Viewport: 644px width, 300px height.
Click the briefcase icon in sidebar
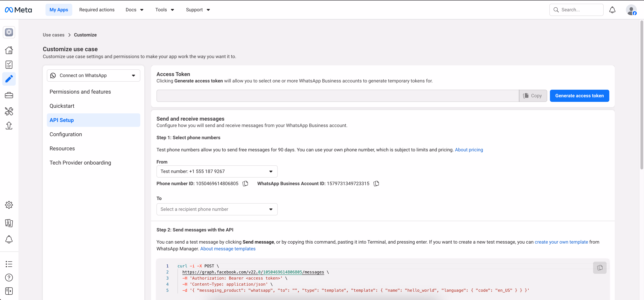tap(9, 95)
